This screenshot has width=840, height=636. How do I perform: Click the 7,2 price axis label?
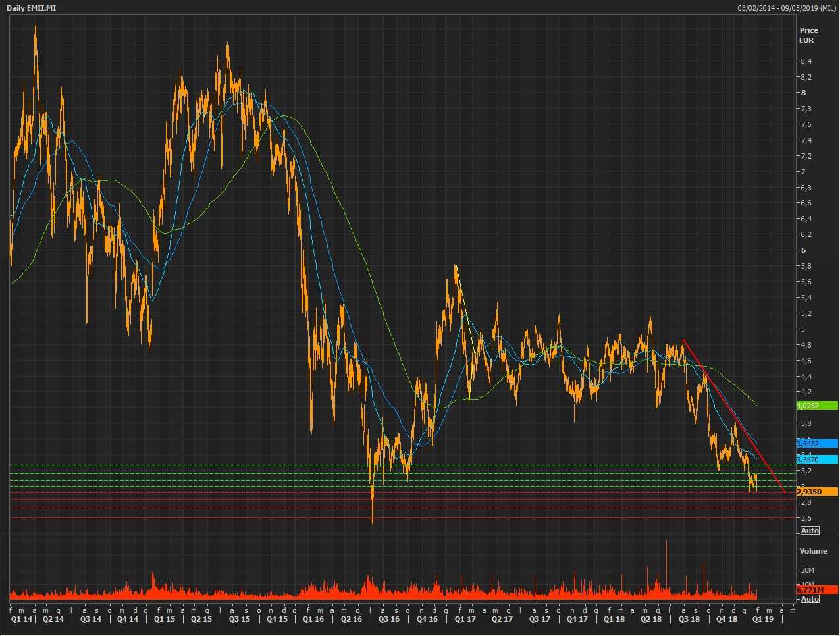click(806, 156)
